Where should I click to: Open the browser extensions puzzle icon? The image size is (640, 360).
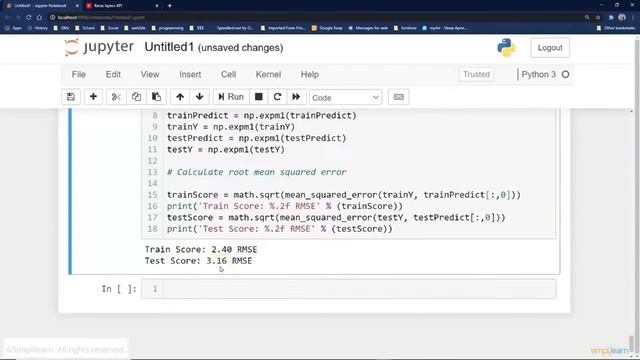pyautogui.click(x=611, y=18)
